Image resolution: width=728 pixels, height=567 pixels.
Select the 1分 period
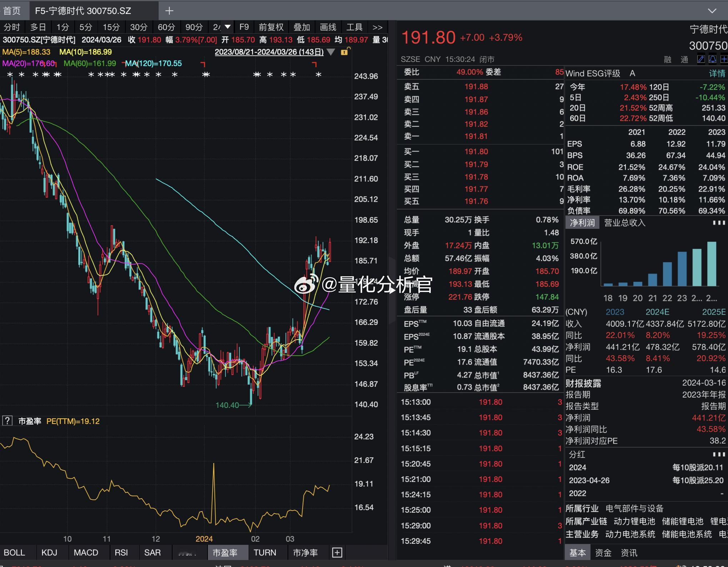click(x=63, y=27)
